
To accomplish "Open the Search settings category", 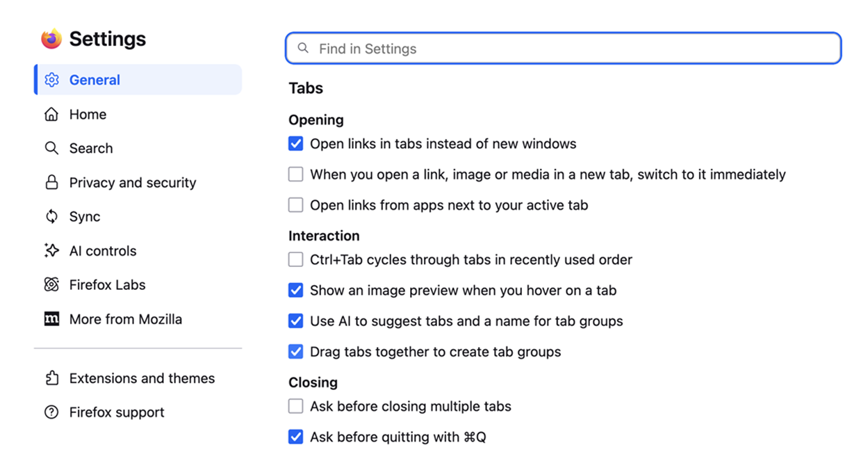I will [x=138, y=148].
